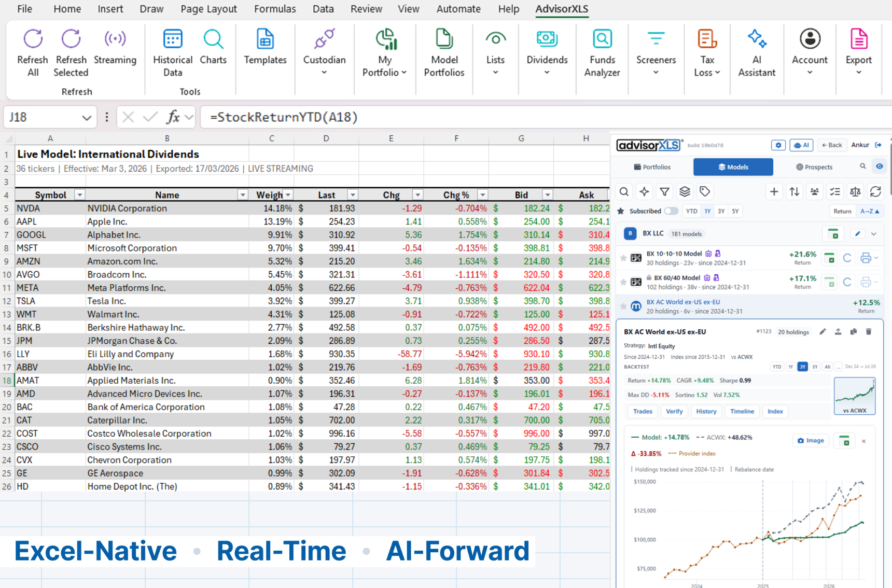Open the My Portfolio dropdown

[x=384, y=52]
